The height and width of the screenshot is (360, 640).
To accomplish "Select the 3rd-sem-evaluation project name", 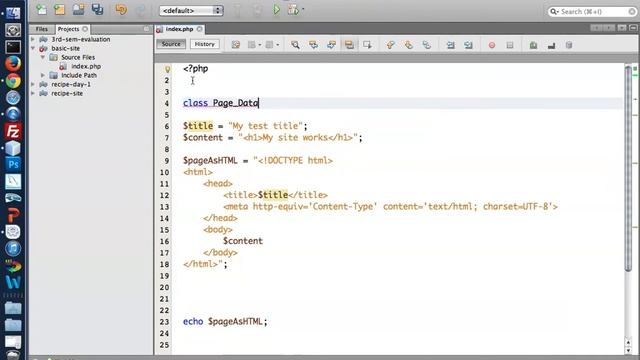I will click(81, 39).
